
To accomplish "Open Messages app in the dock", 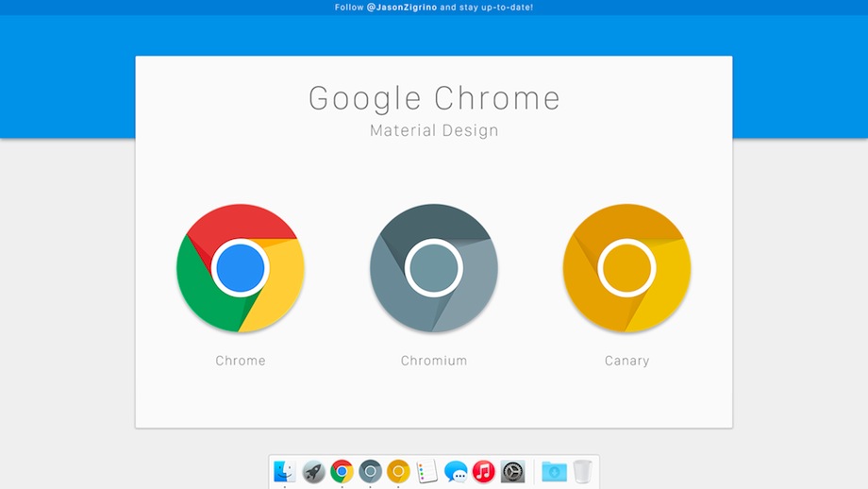I will pyautogui.click(x=456, y=472).
